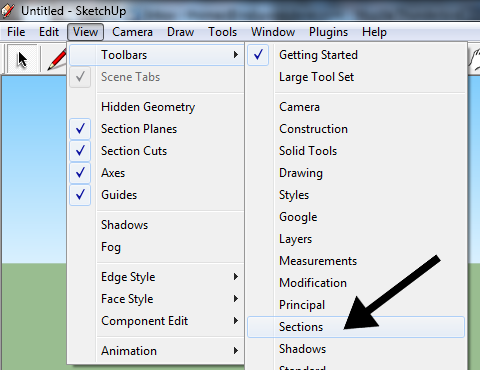The width and height of the screenshot is (480, 370).
Task: Expand the Edge Style submenu
Action: [x=157, y=277]
